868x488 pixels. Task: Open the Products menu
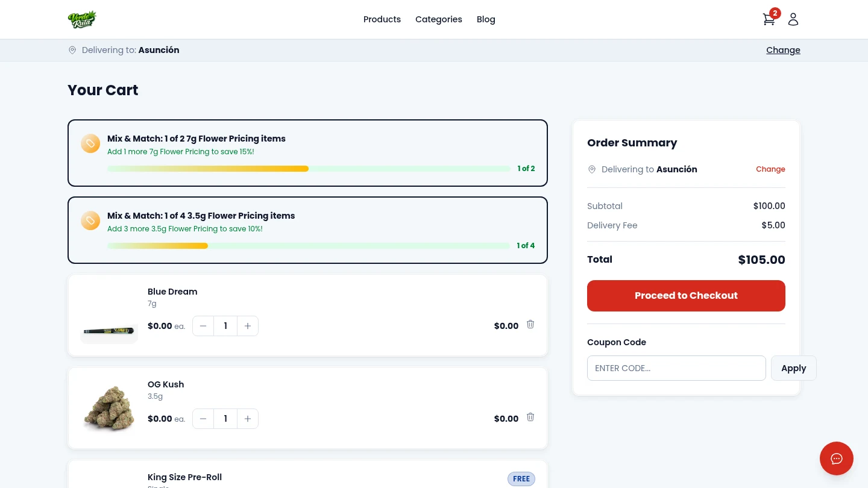pyautogui.click(x=382, y=19)
